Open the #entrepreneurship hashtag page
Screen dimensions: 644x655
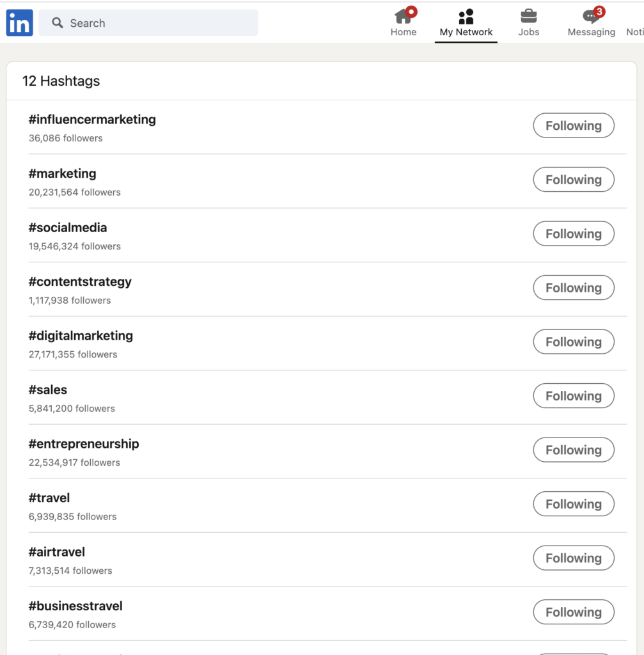click(x=84, y=444)
